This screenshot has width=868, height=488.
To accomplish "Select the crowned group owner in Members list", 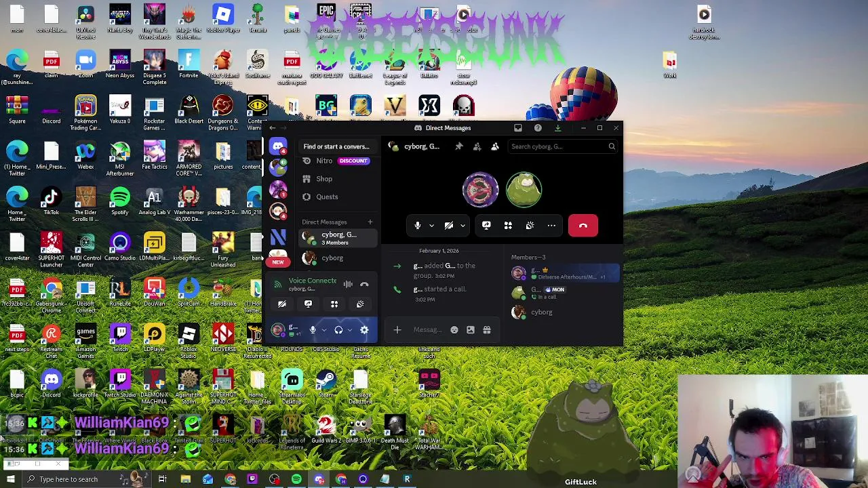I will 565,273.
